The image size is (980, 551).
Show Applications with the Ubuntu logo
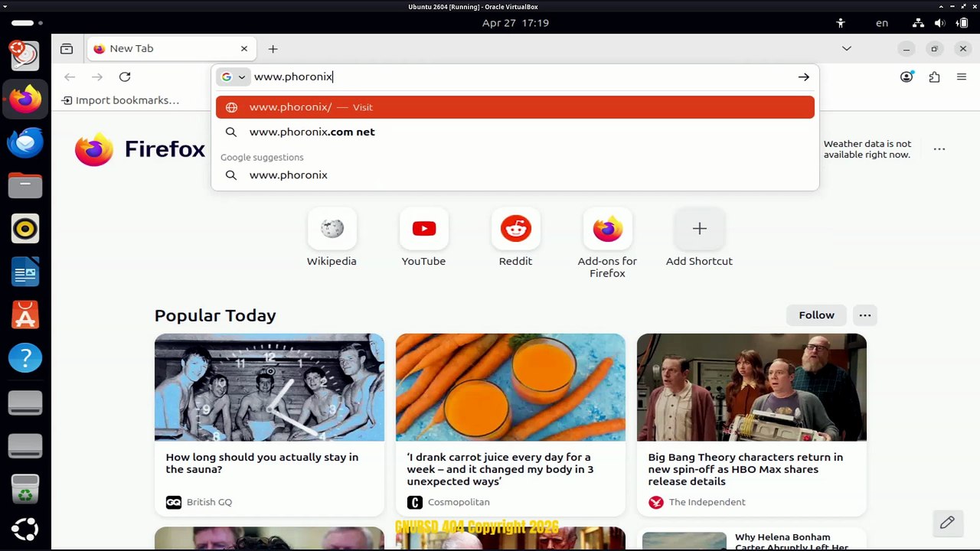coord(25,529)
